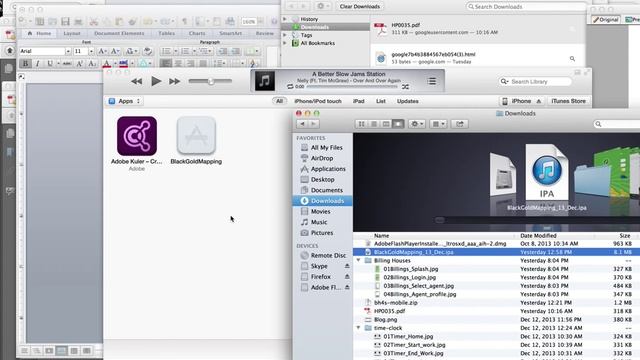Eject the iPhone in iTunes
The width and height of the screenshot is (640, 360).
pos(539,101)
